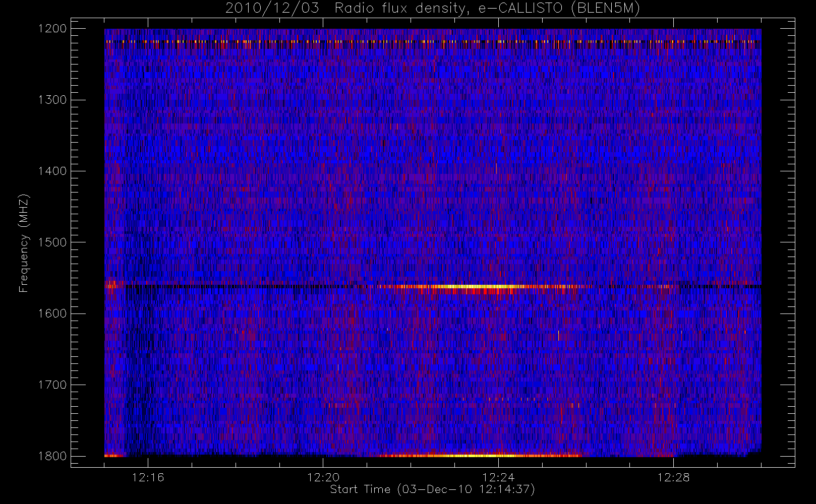Click the 1700 frequency tick label
Image resolution: width=816 pixels, height=504 pixels.
[52, 385]
